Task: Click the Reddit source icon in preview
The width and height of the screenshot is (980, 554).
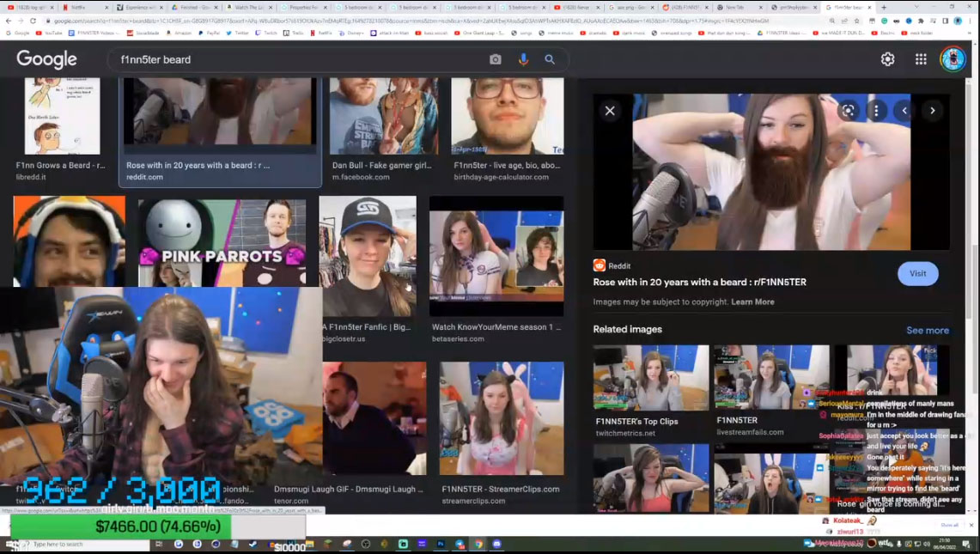Action: click(x=600, y=265)
